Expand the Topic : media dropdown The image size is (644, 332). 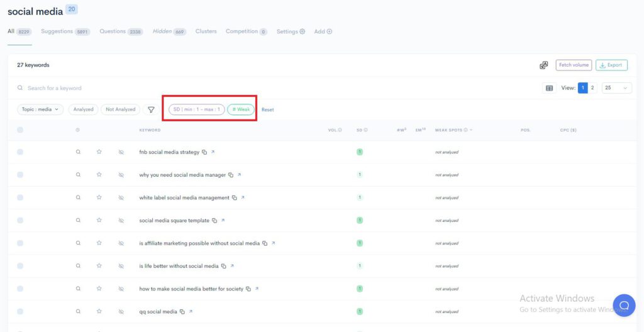click(40, 109)
